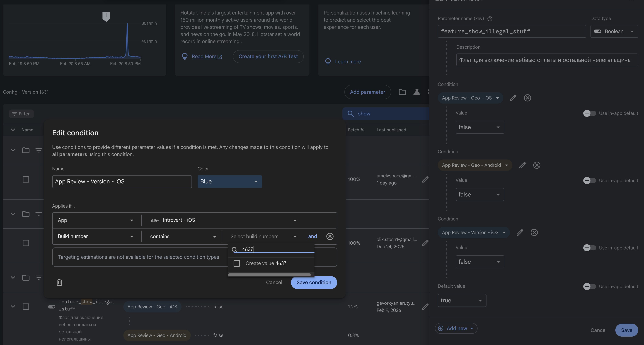Screen dimensions: 644x345
Task: Click the edit pencil on the alik.stash1 row
Action: coord(425,243)
